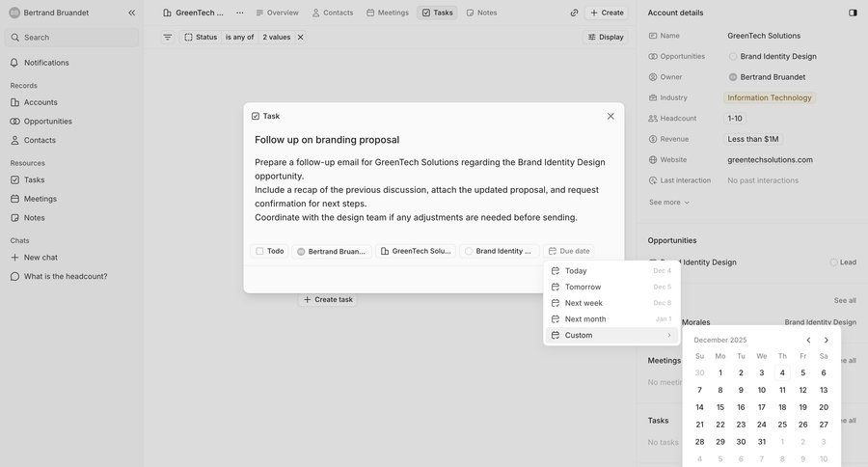Expand the Custom date submenu
This screenshot has height=467, width=868.
click(x=611, y=335)
